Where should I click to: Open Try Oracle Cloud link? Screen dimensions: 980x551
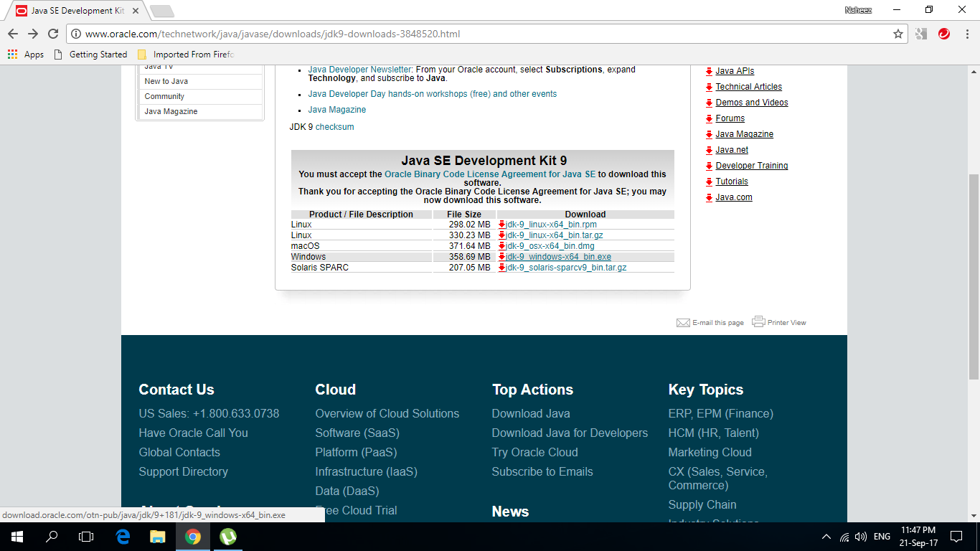click(x=534, y=452)
